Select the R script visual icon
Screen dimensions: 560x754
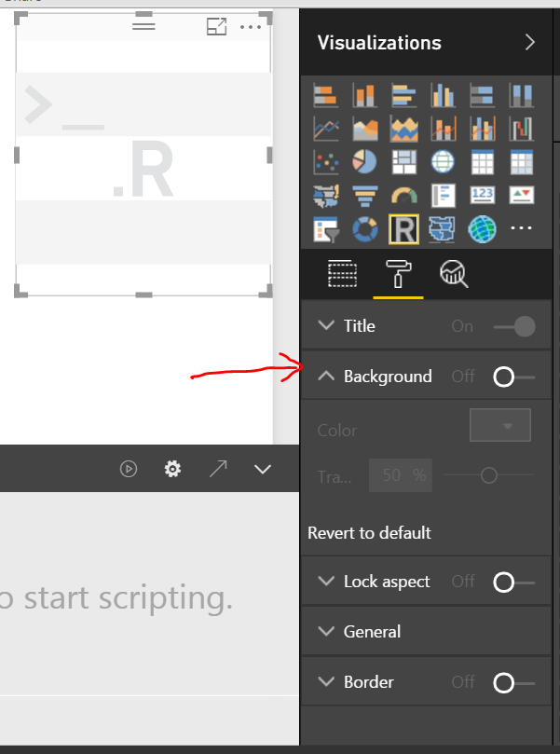pyautogui.click(x=403, y=229)
